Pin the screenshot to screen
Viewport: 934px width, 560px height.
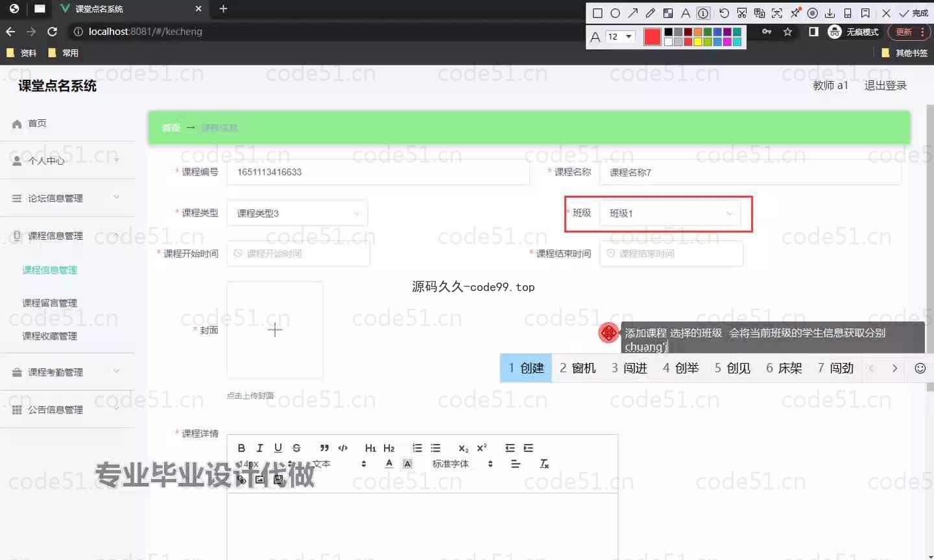(795, 13)
